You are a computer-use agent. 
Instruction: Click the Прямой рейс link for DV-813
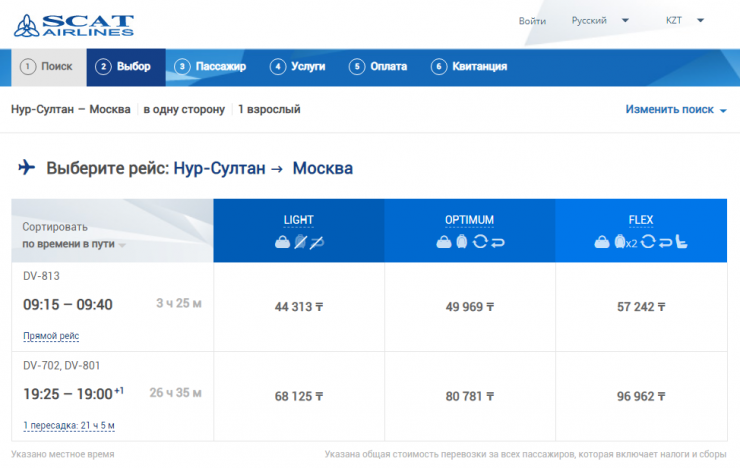pos(51,336)
